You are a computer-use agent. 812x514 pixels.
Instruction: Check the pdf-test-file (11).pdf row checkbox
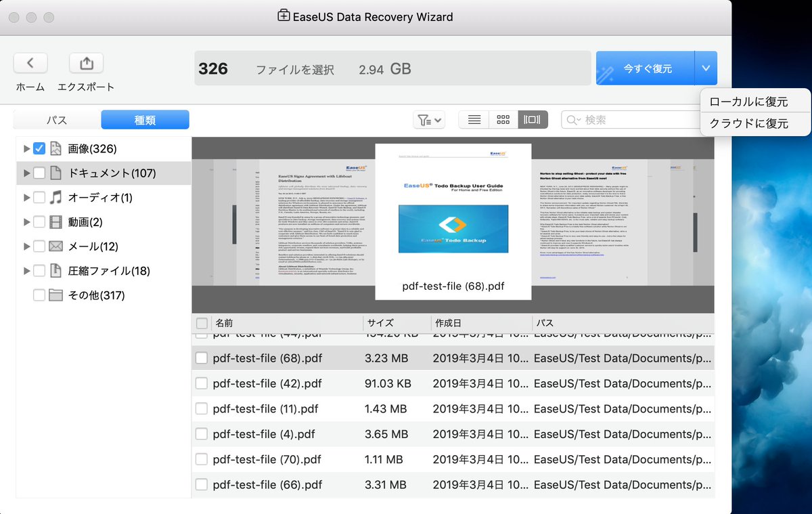pyautogui.click(x=202, y=408)
